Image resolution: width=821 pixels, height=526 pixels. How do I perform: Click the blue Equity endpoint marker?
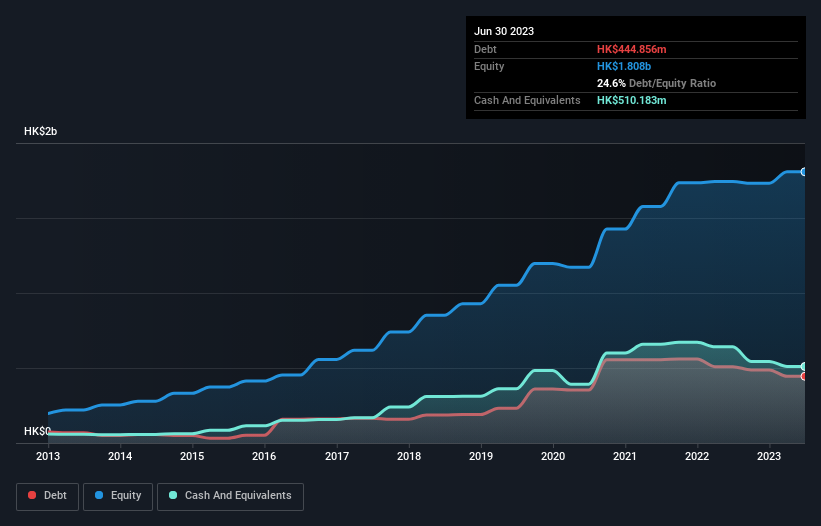click(804, 172)
